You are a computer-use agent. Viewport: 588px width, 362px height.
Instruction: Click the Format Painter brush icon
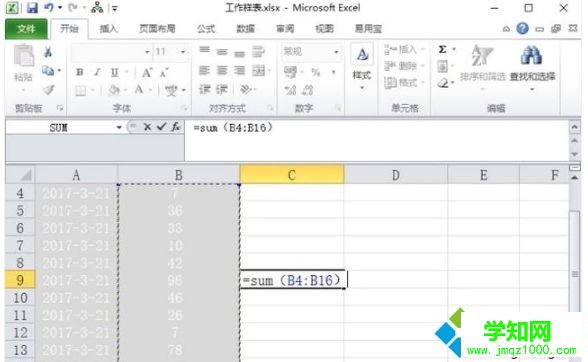click(x=48, y=90)
